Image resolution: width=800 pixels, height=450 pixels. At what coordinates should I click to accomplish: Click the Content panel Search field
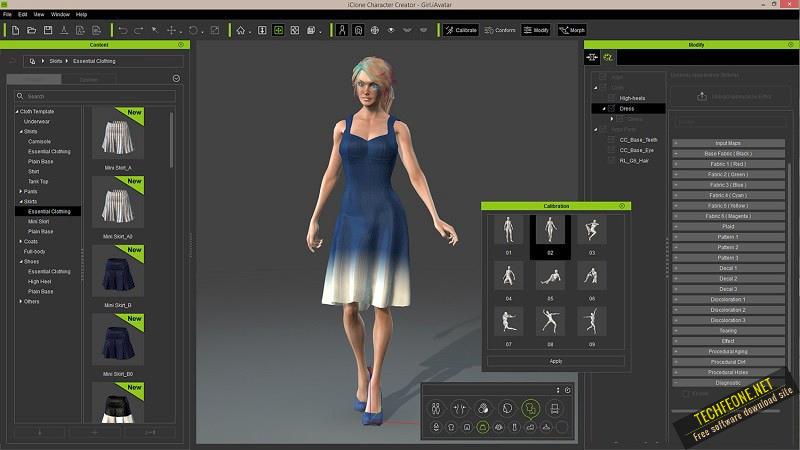[95, 96]
